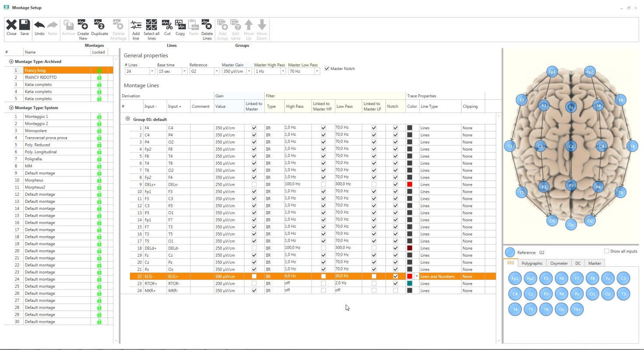Undo the last montage change
The image size is (644, 350).
(x=39, y=26)
